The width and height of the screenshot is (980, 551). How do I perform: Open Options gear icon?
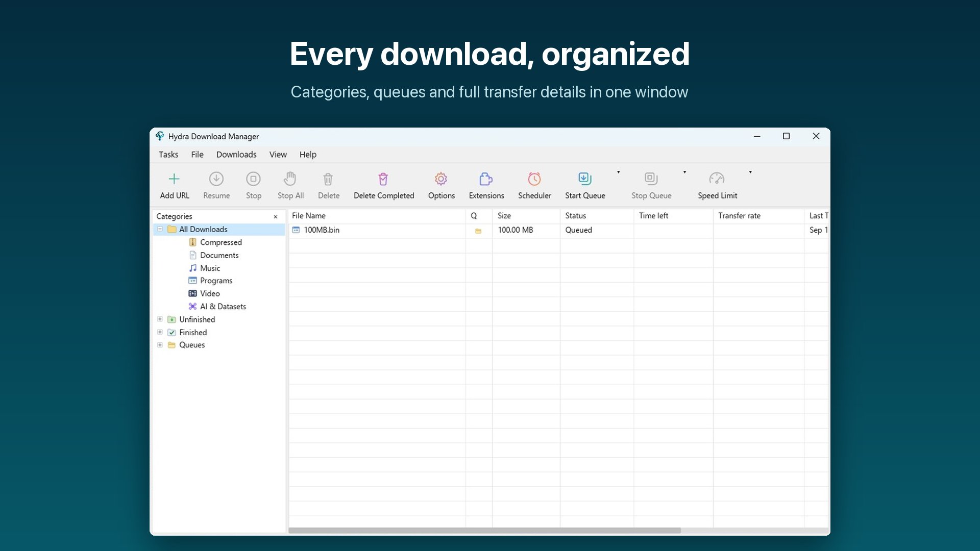pos(441,179)
